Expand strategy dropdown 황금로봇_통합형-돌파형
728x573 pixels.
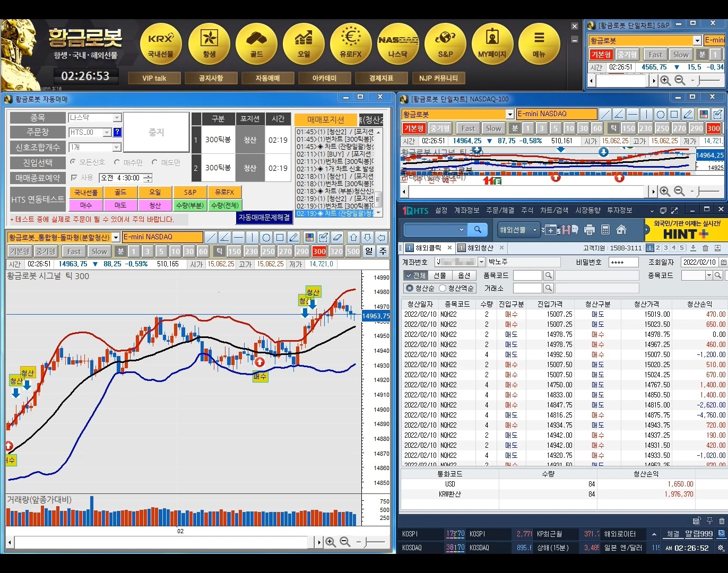click(116, 237)
